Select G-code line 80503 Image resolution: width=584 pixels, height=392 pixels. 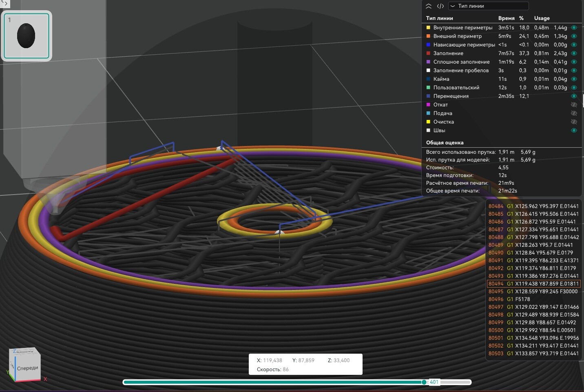click(533, 354)
